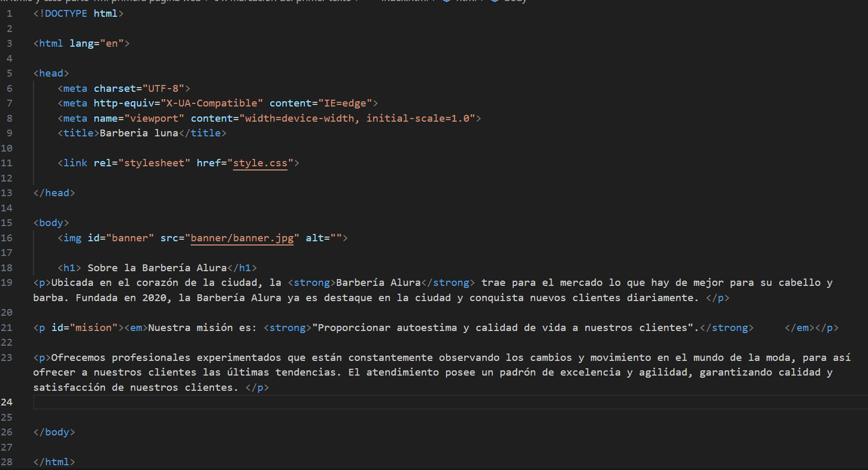The height and width of the screenshot is (470, 868).
Task: Click the id="mision" attribute
Action: coord(84,328)
